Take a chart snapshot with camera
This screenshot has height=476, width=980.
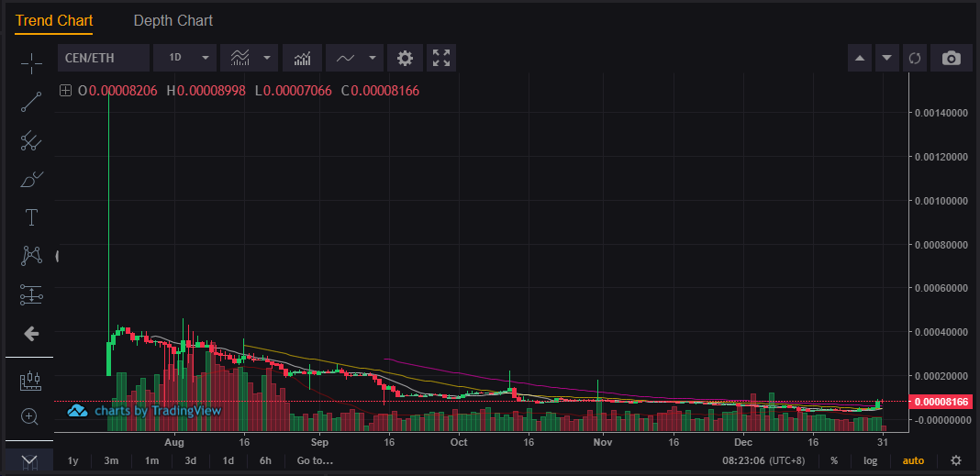coord(952,58)
